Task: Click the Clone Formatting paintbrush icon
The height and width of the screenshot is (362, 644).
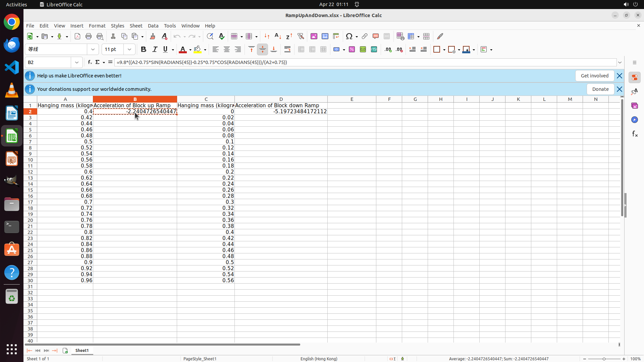Action: point(153,36)
